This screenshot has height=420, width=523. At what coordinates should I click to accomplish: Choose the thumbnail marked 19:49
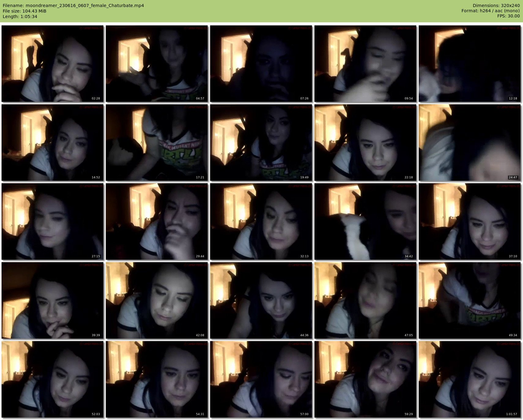[x=261, y=143]
